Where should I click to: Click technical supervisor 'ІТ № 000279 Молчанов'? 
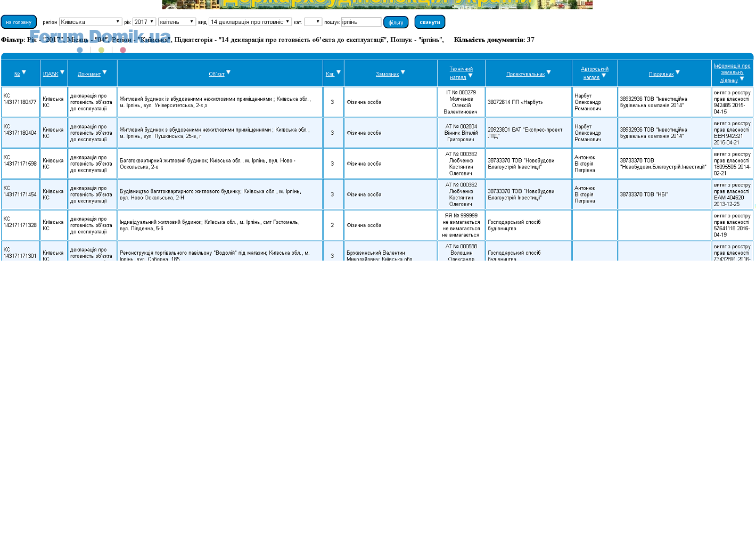[x=461, y=102]
